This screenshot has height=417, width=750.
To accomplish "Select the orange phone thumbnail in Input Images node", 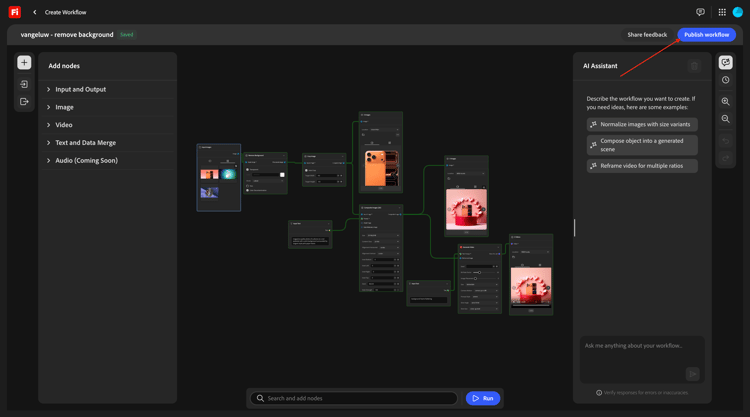I will pyautogui.click(x=210, y=175).
